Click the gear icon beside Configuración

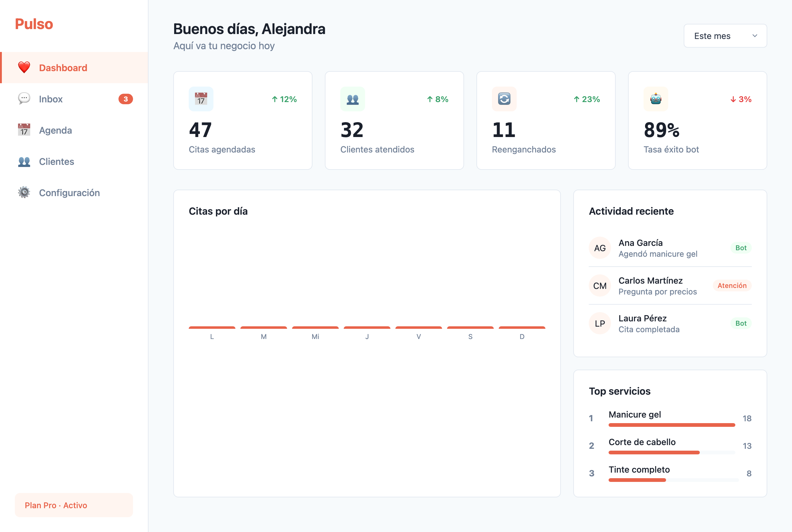coord(24,192)
